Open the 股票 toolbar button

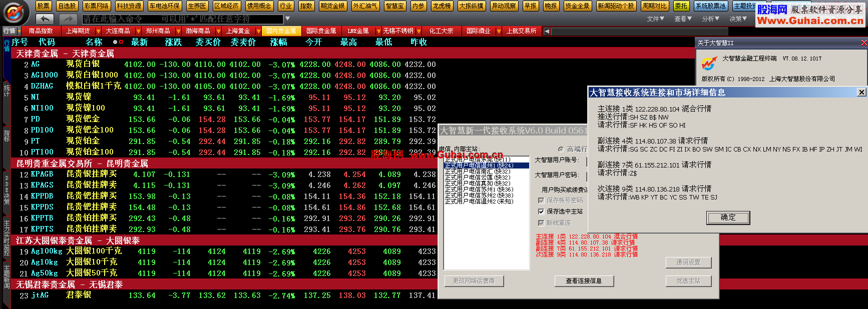44,6
